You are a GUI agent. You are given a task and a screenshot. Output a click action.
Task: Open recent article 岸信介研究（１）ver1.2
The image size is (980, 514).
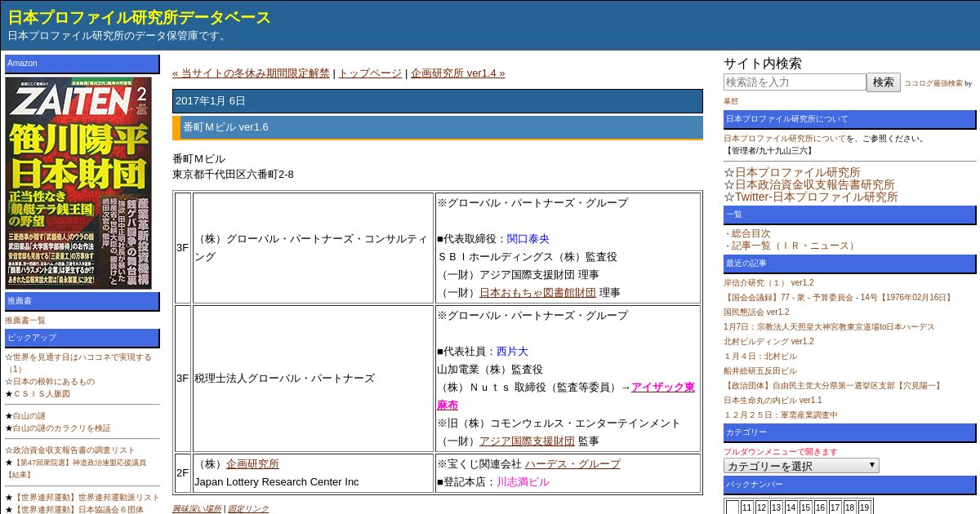[768, 283]
